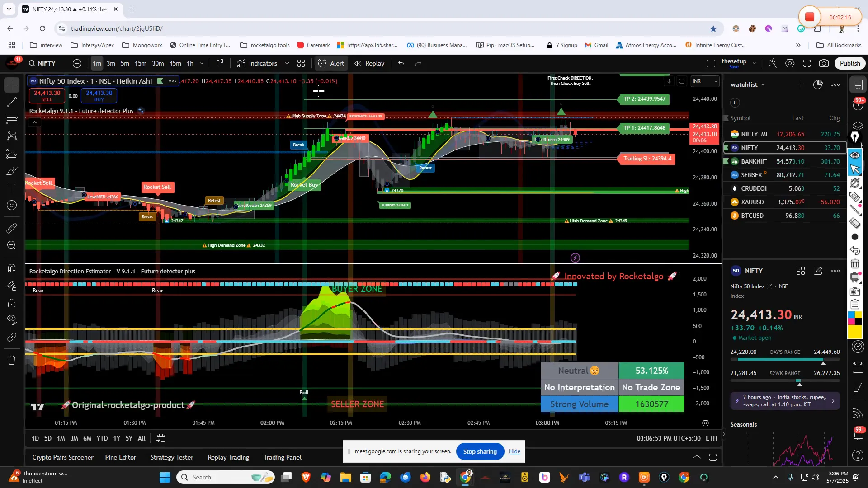
Task: Expand thesetup layout name dropdown
Action: pyautogui.click(x=754, y=63)
